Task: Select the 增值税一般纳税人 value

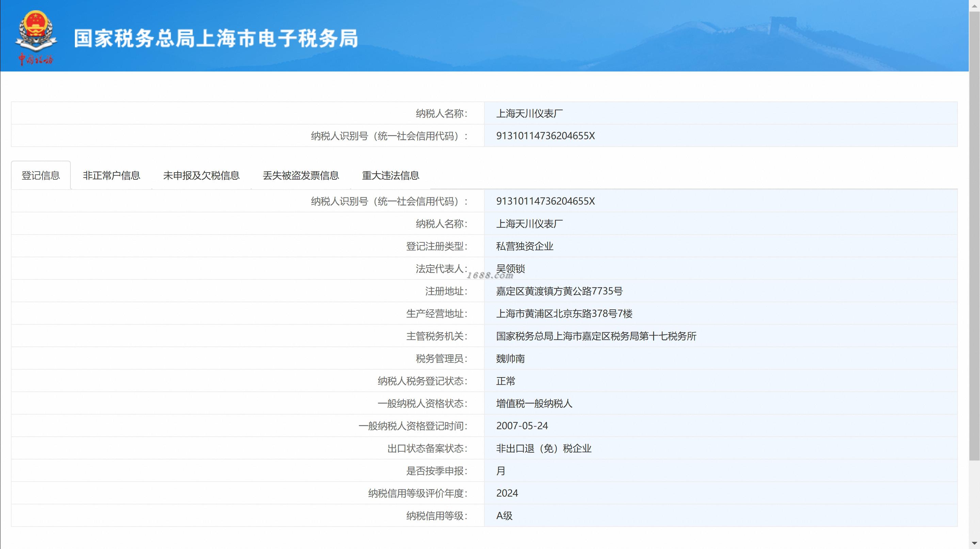Action: click(534, 403)
